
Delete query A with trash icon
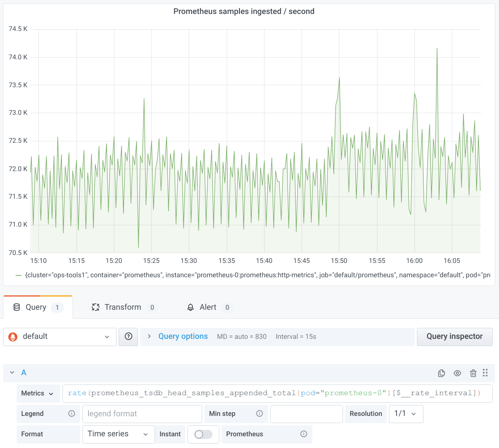(473, 373)
